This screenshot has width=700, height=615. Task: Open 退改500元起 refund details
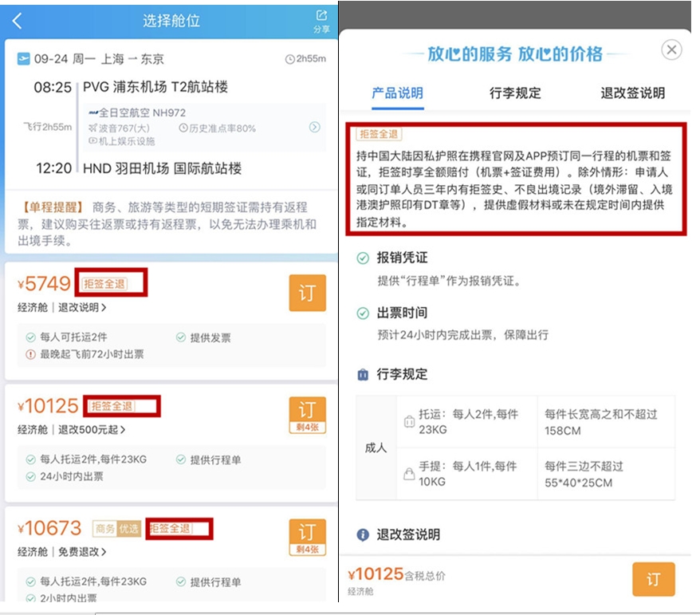pos(92,430)
